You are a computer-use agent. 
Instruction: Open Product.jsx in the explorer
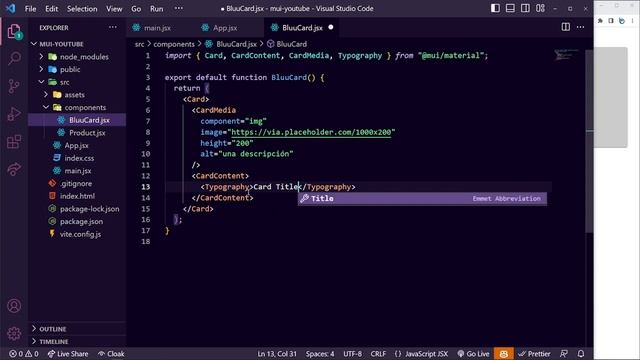point(87,133)
